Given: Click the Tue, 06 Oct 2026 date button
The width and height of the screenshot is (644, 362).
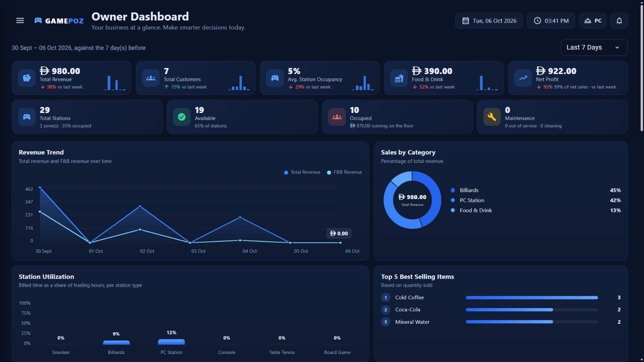Looking at the screenshot, I should coord(489,21).
